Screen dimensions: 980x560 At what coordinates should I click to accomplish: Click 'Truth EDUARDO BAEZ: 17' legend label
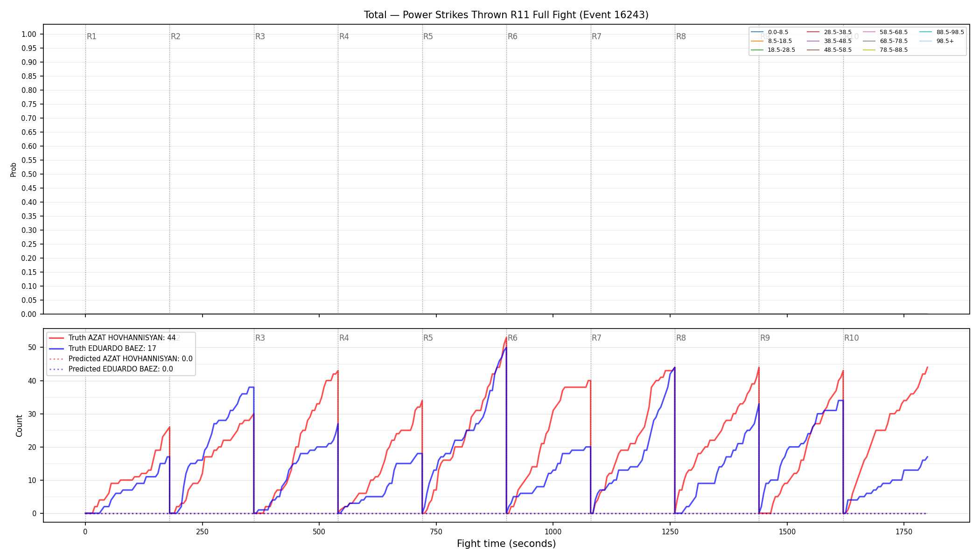[112, 349]
